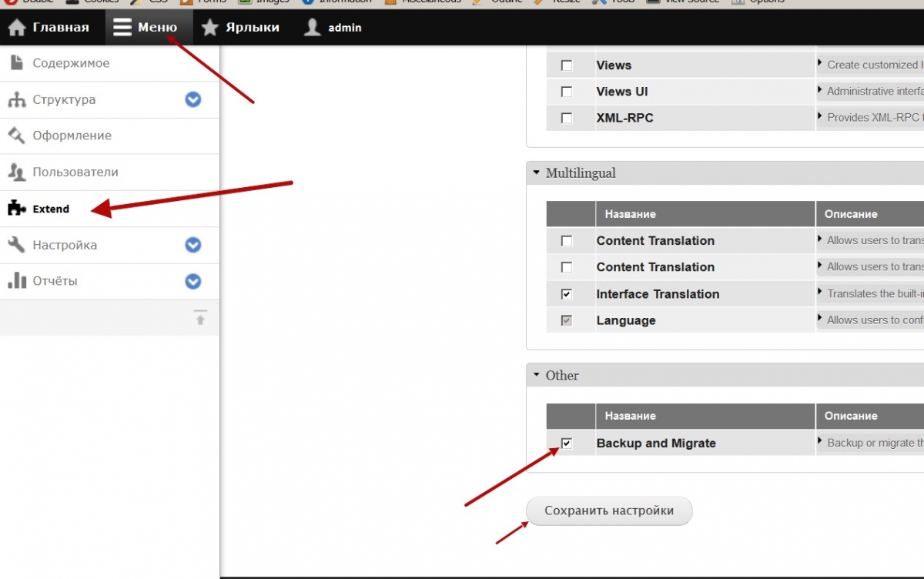924x579 pixels.
Task: Uncheck the Backup and Migrate checkbox
Action: pos(567,443)
